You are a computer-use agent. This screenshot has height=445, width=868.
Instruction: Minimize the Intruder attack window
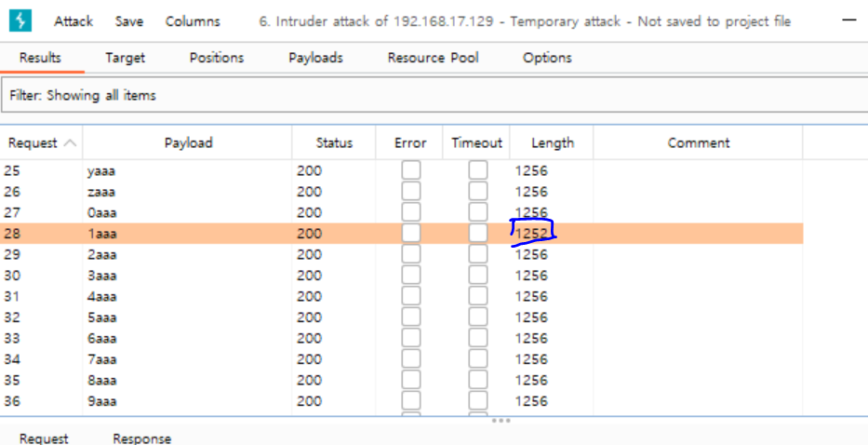848,20
